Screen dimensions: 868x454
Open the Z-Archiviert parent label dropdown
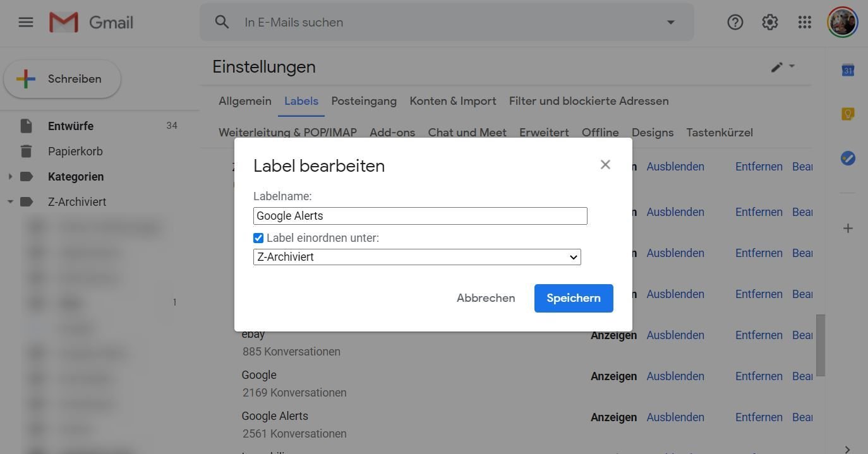417,257
